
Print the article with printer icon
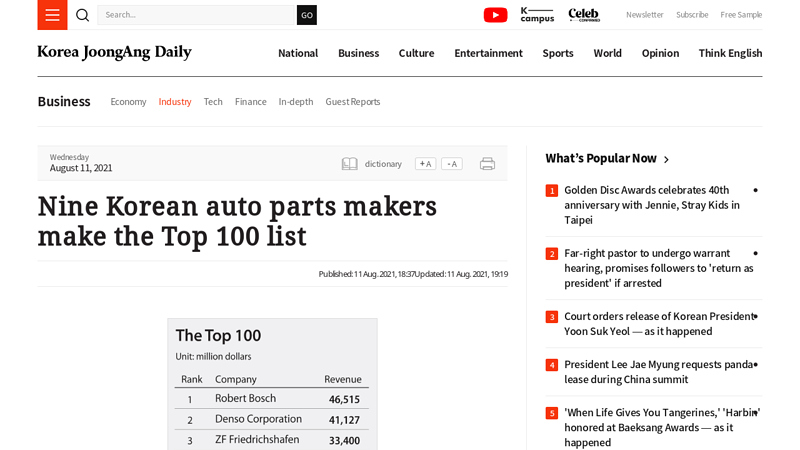(x=487, y=164)
